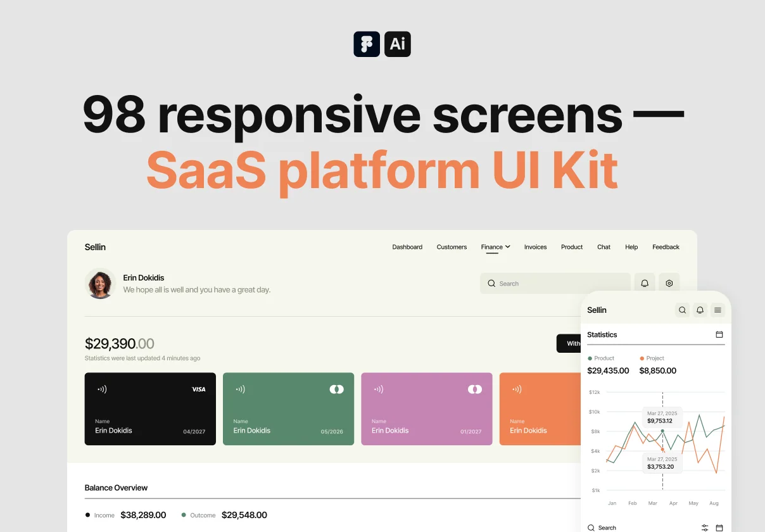This screenshot has height=532, width=765.
Task: Click the $29,435.00 Product value
Action: 608,370
